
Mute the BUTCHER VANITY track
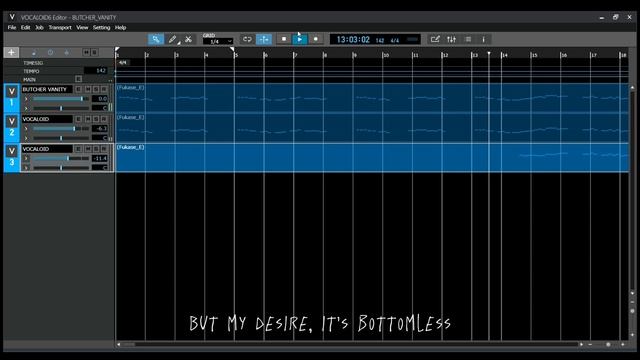tap(87, 89)
